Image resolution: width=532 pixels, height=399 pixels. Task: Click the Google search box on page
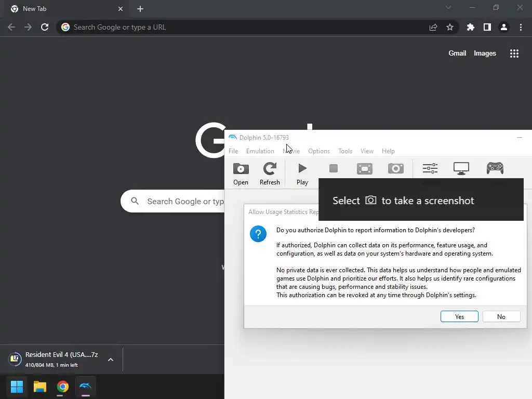click(x=172, y=201)
